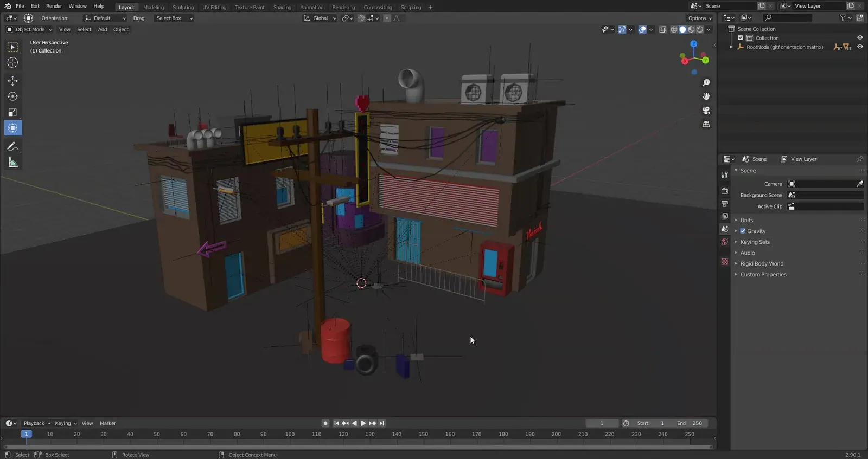Open the Drag Select Box dropdown
Image resolution: width=868 pixels, height=459 pixels.
tap(174, 18)
